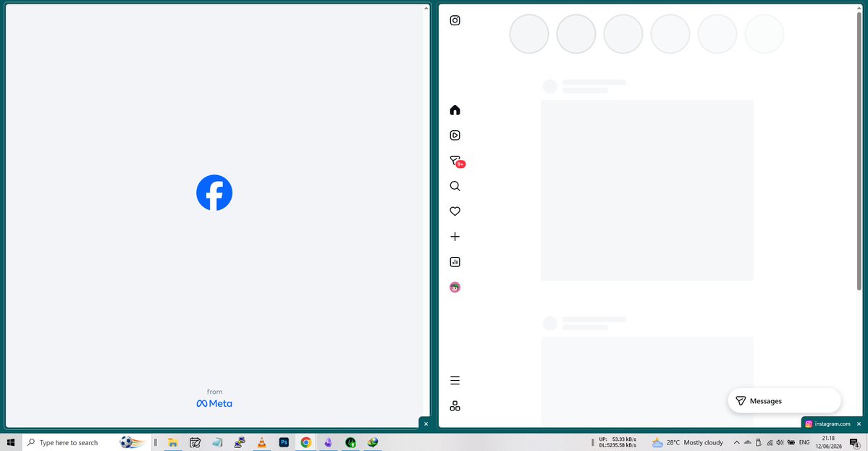Image resolution: width=868 pixels, height=451 pixels.
Task: Open Photoshop from the taskbar
Action: click(284, 442)
